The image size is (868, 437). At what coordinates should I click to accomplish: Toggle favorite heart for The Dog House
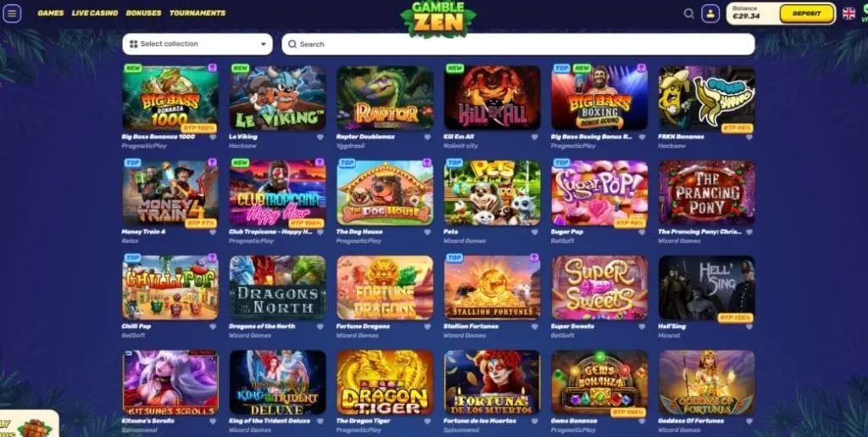427,233
